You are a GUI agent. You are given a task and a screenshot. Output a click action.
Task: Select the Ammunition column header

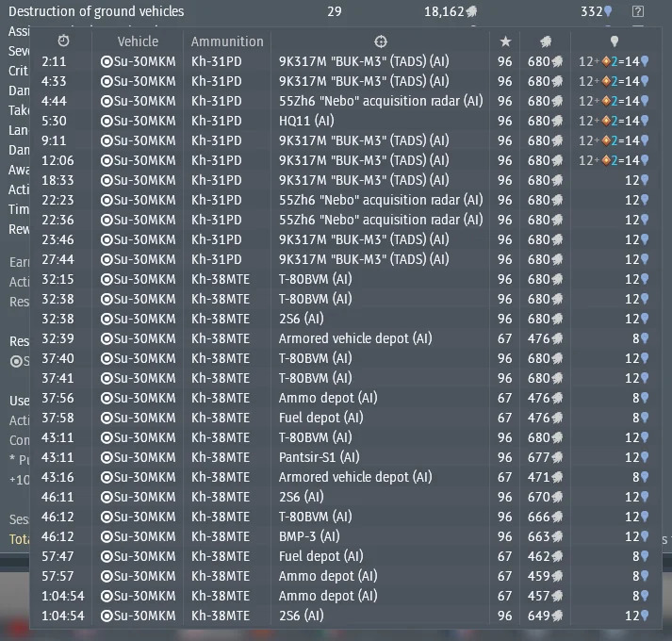tap(227, 41)
